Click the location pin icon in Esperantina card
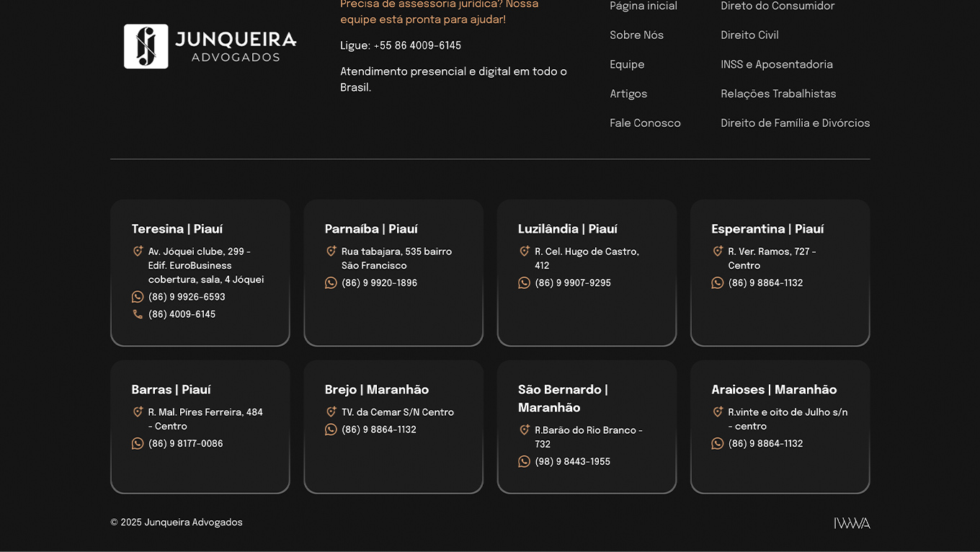Screen dimensions: 980x552 coord(718,251)
